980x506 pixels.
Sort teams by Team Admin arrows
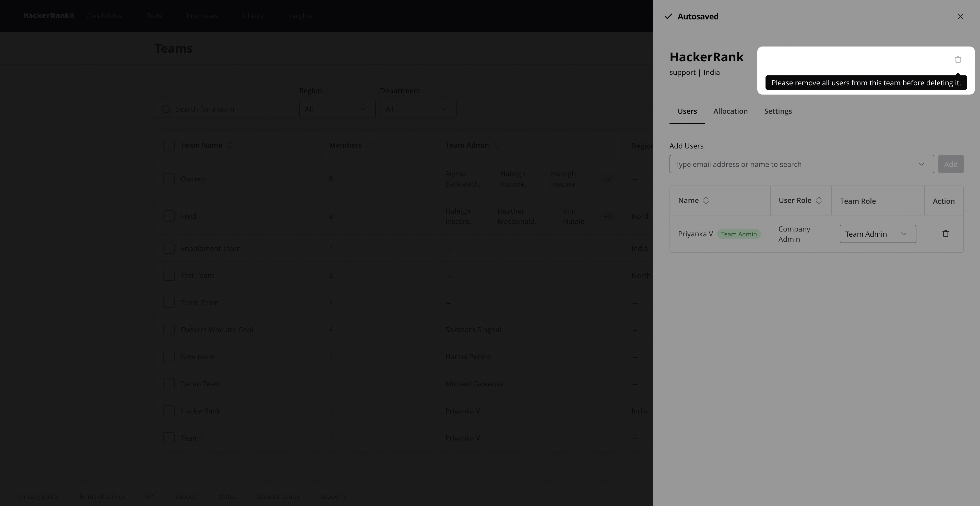pos(496,145)
